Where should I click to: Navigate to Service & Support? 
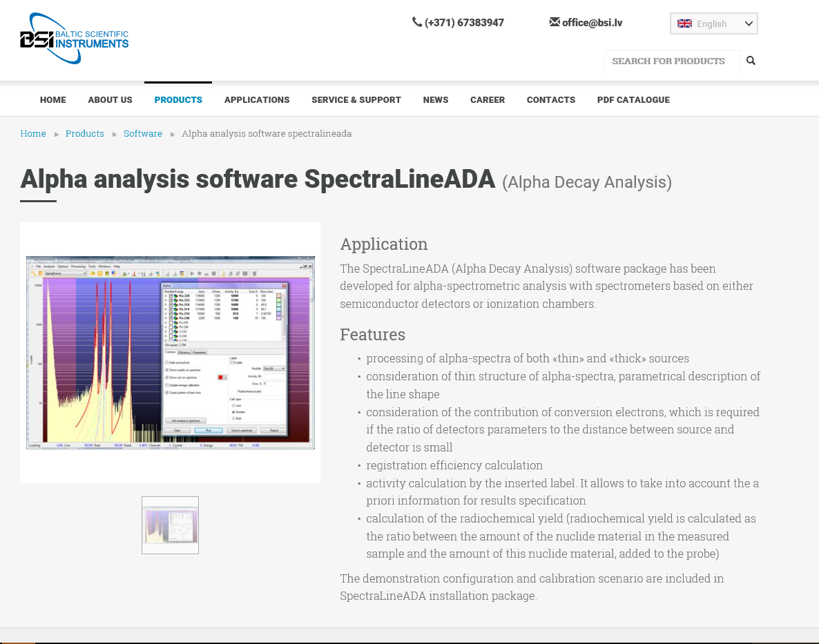click(x=356, y=99)
